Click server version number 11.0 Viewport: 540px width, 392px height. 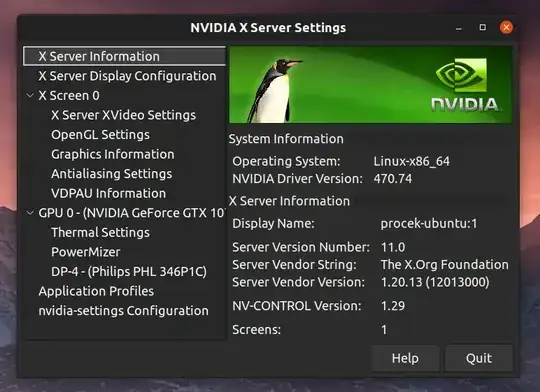point(393,247)
